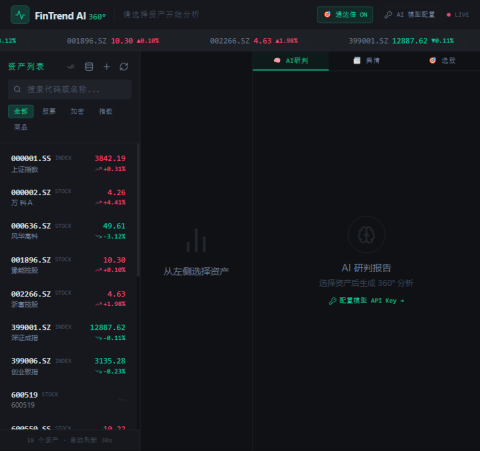Refresh the asset list
The image size is (480, 451).
pos(124,67)
